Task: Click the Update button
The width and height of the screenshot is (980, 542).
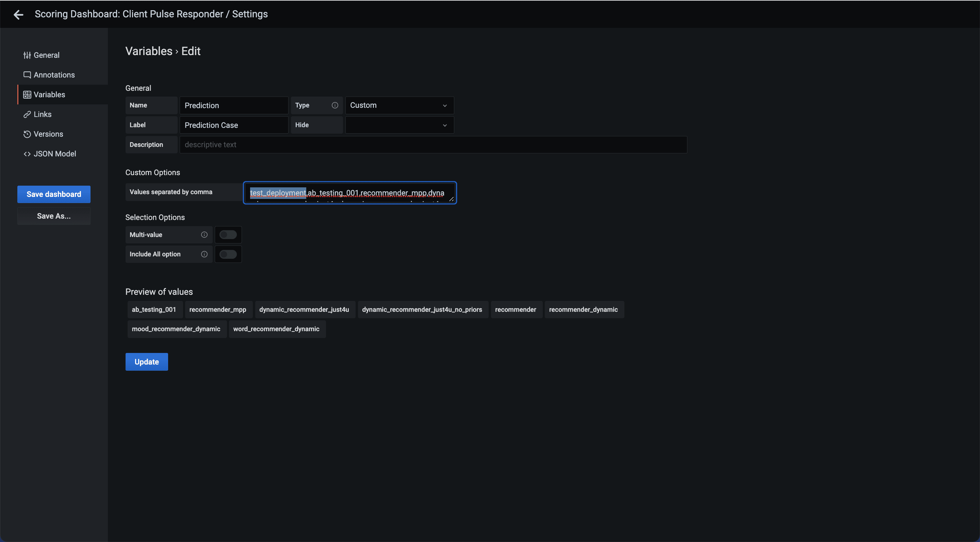Action: [x=146, y=361]
